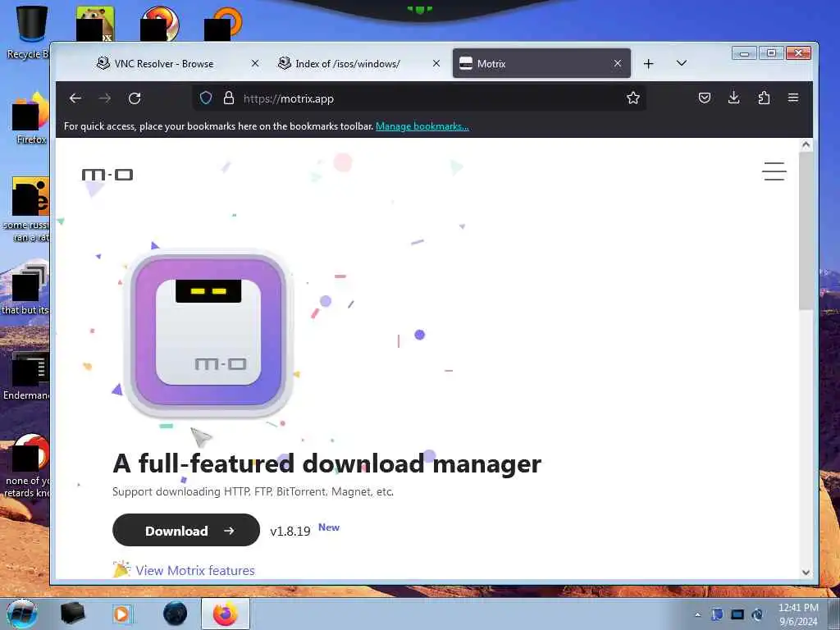Open the View Motrix features link
Viewport: 840px width, 630px height.
point(195,571)
